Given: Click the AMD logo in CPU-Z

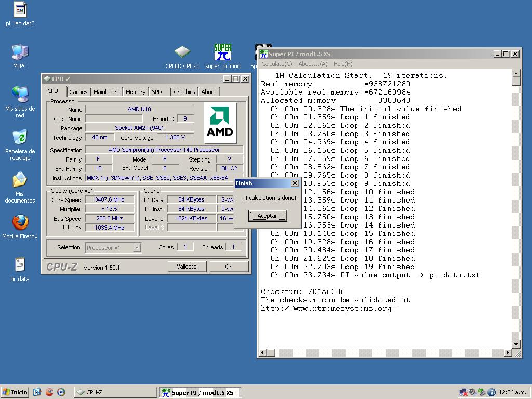Looking at the screenshot, I should pyautogui.click(x=220, y=123).
